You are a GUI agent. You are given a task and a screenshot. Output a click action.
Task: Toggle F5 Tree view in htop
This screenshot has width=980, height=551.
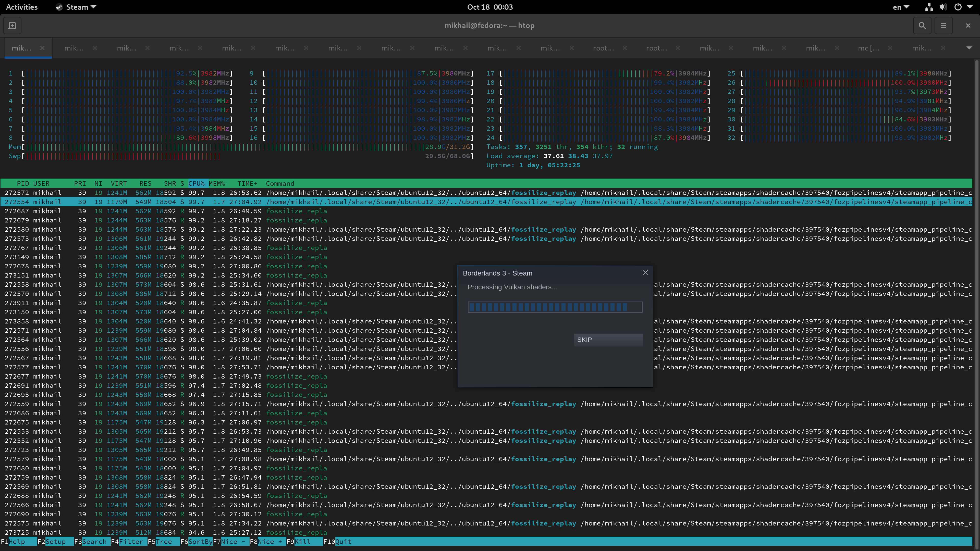coord(164,542)
